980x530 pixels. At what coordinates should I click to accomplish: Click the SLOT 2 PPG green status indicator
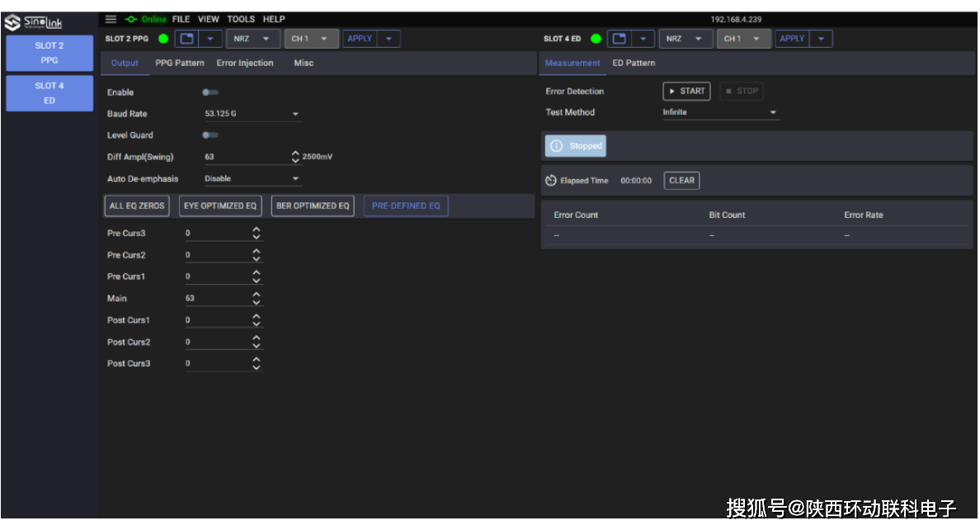pos(163,39)
